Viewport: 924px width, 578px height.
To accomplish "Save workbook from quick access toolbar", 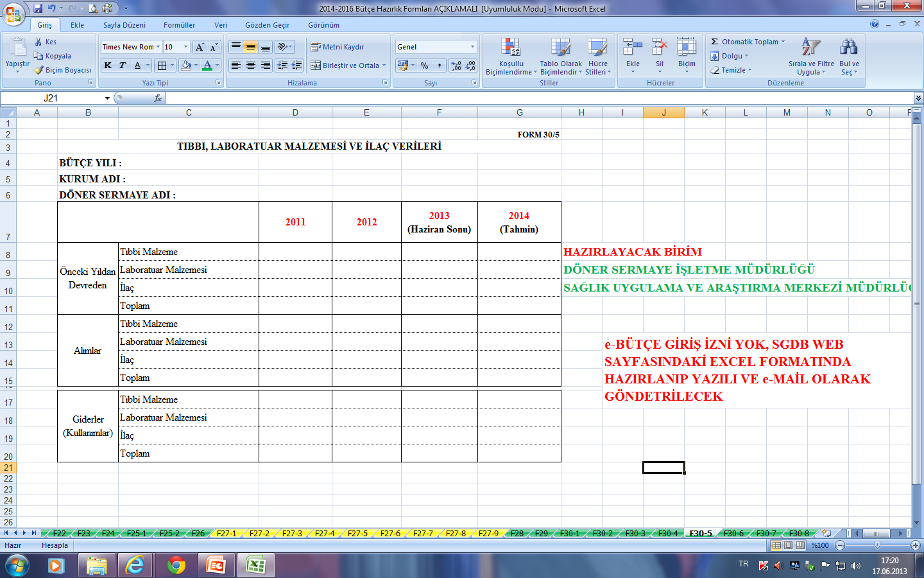I will click(x=38, y=8).
